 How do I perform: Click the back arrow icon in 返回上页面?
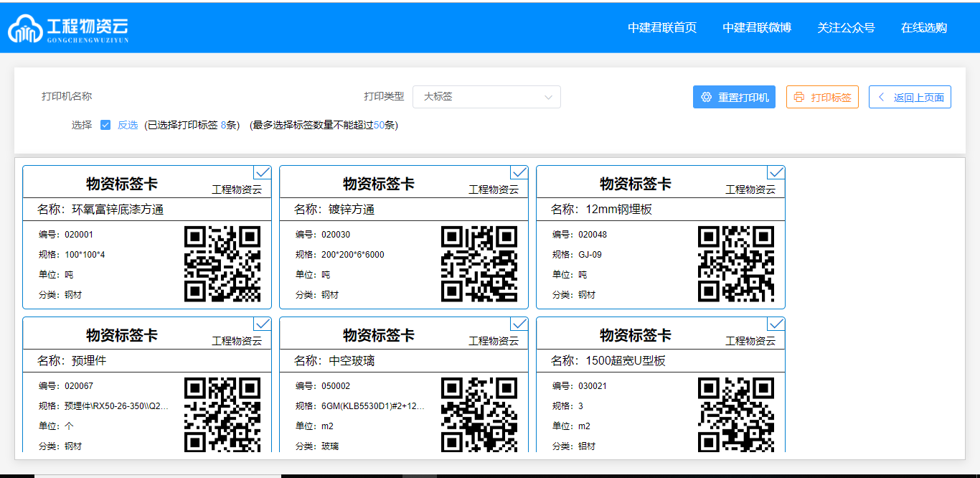tap(882, 97)
